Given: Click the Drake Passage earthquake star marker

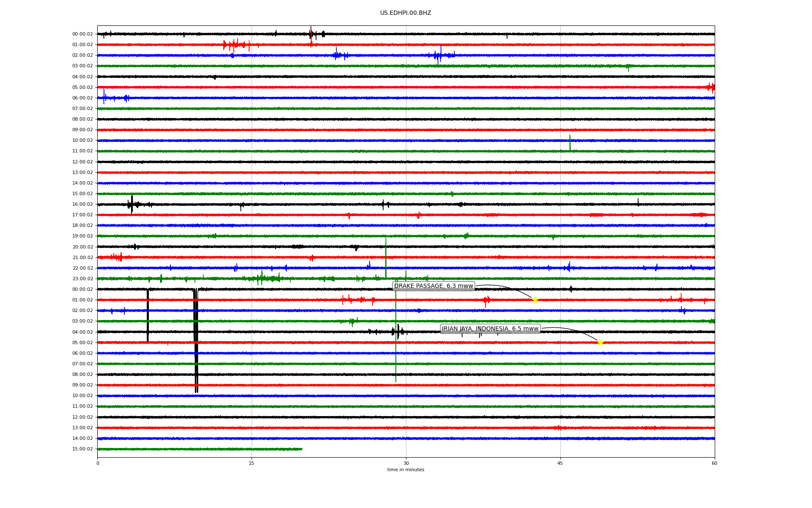Looking at the screenshot, I should pyautogui.click(x=535, y=300).
